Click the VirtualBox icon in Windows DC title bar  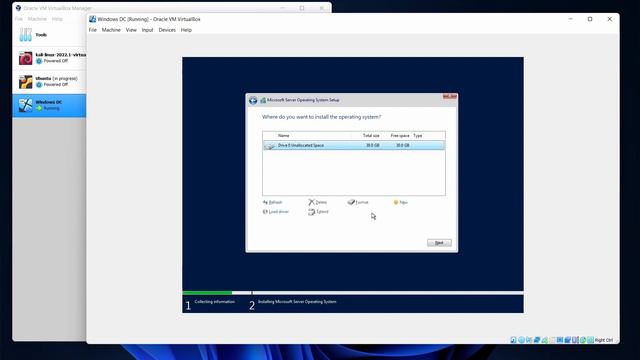point(93,19)
